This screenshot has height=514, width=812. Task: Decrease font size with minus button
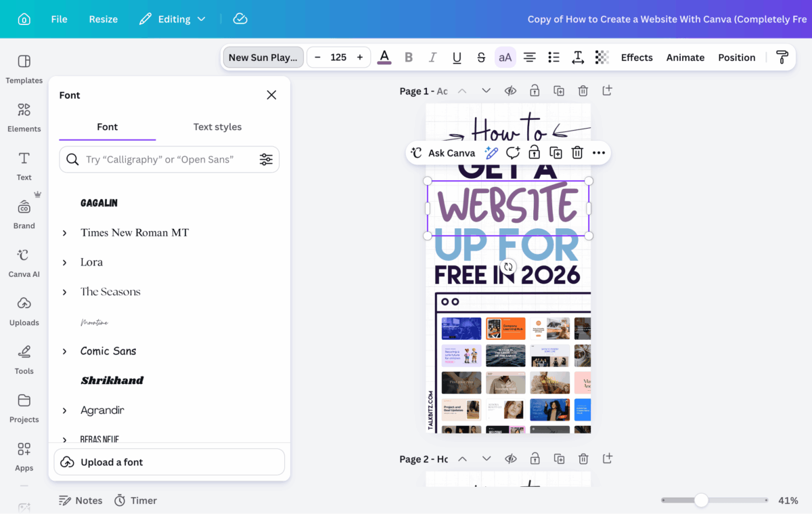pyautogui.click(x=317, y=58)
